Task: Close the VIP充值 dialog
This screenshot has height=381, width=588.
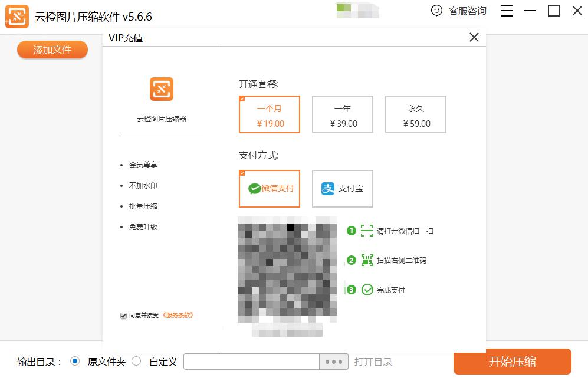Action: (474, 37)
